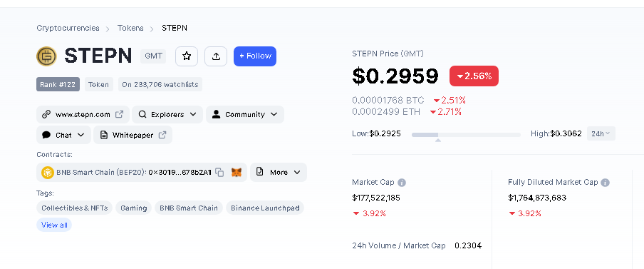Click the low-high price range bar
Screen dimensions: 644x269
466,134
